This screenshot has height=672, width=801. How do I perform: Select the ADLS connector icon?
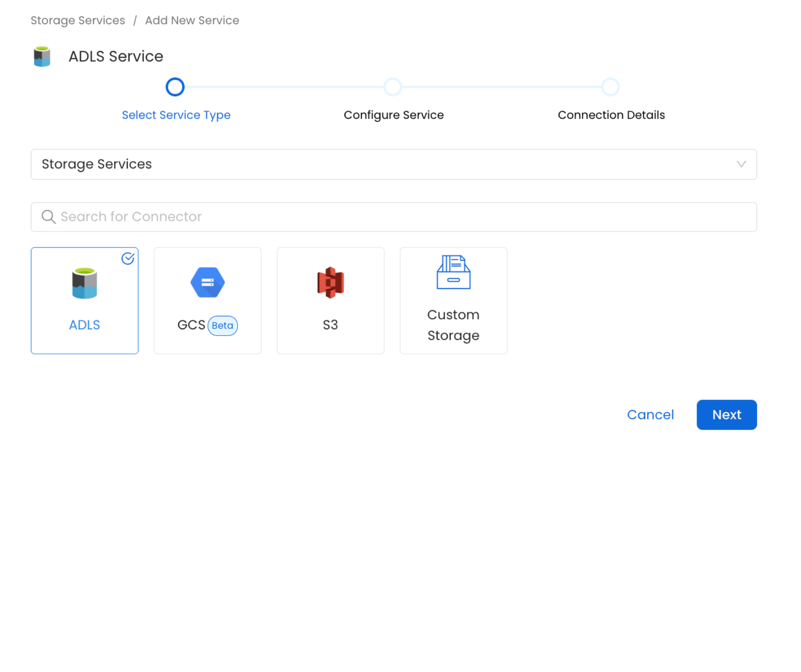pos(84,282)
